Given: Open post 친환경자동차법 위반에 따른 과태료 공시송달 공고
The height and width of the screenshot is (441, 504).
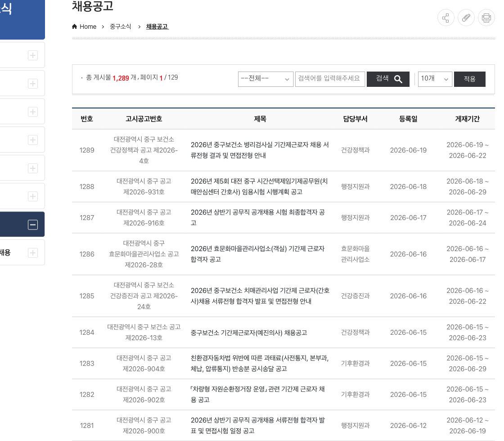Looking at the screenshot, I should coord(259,364).
